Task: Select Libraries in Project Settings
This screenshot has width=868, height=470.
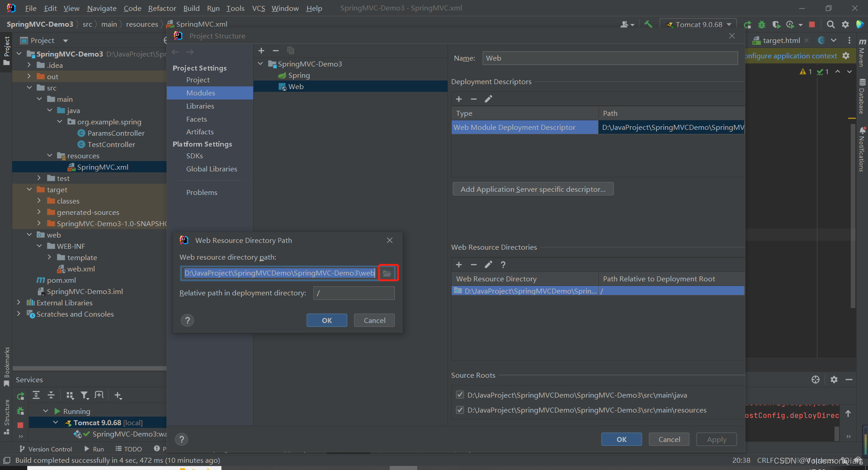Action: coord(200,106)
